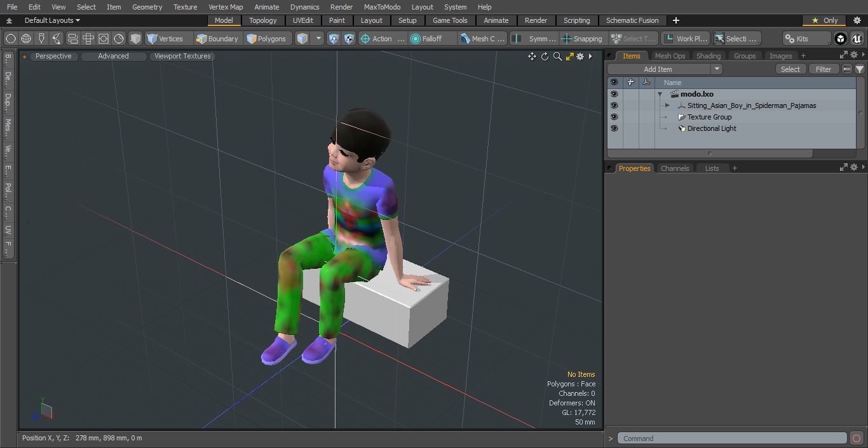The image size is (868, 448).
Task: Open the Falloff menu
Action: (432, 39)
